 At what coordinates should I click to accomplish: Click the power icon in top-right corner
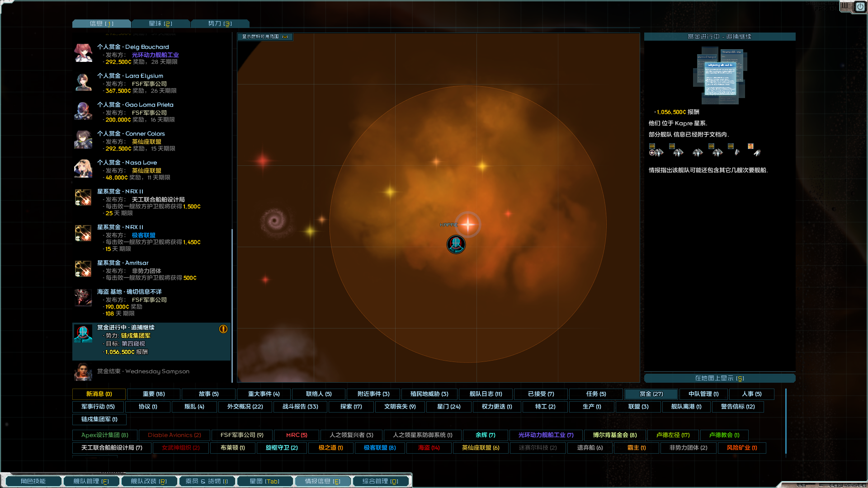tap(860, 7)
